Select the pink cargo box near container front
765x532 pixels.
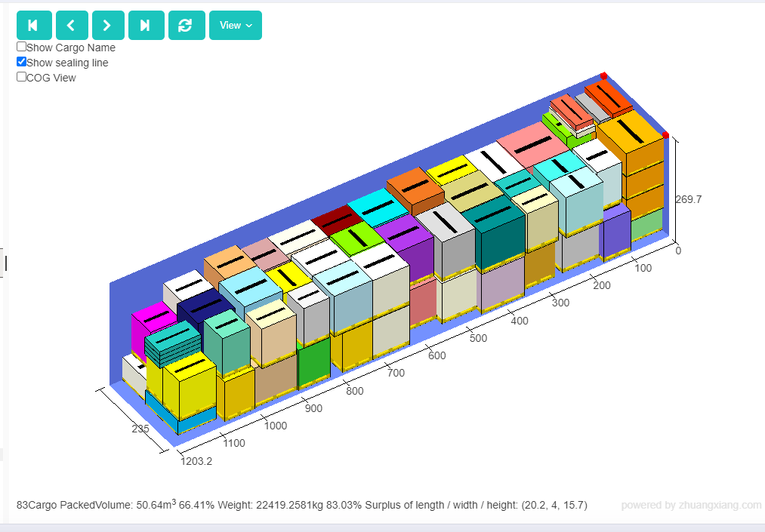pyautogui.click(x=533, y=144)
